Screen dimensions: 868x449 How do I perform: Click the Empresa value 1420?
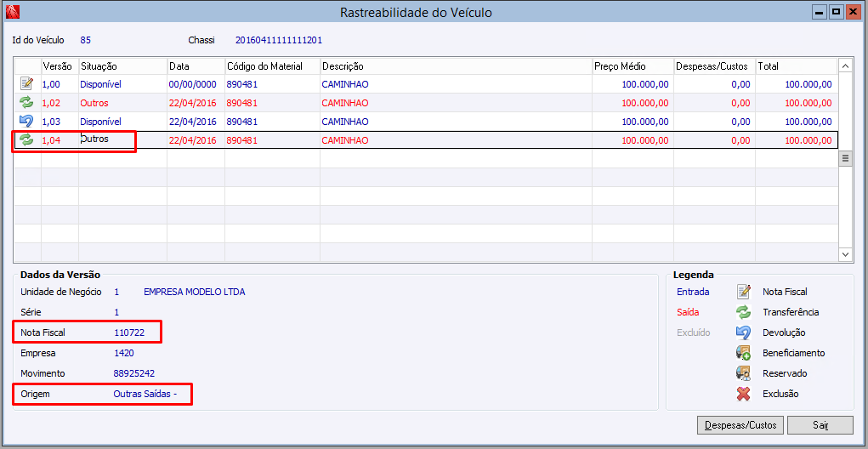click(x=124, y=353)
